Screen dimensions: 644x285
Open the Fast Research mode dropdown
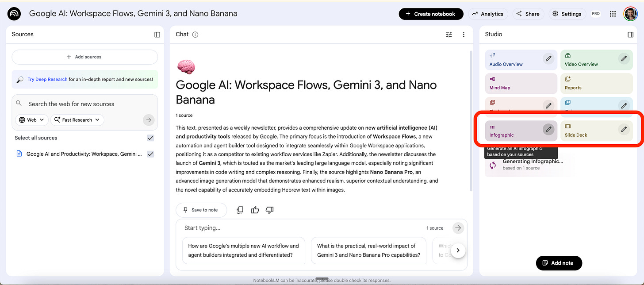click(77, 120)
